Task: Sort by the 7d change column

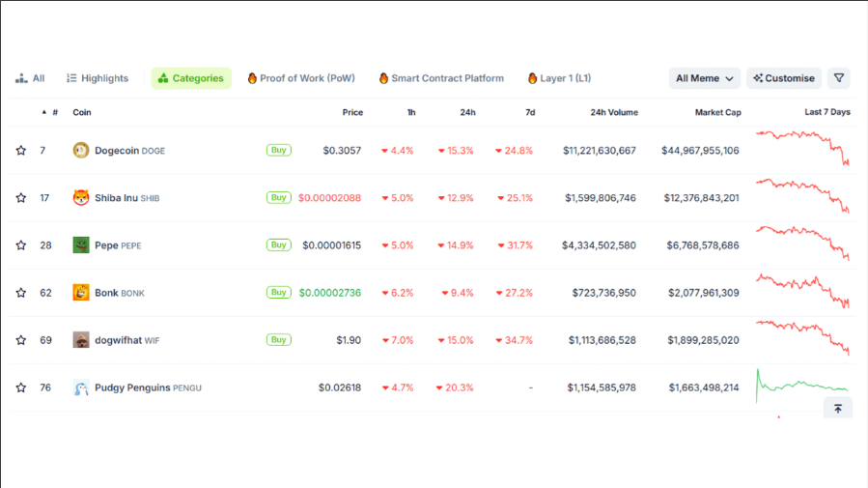Action: pos(530,112)
